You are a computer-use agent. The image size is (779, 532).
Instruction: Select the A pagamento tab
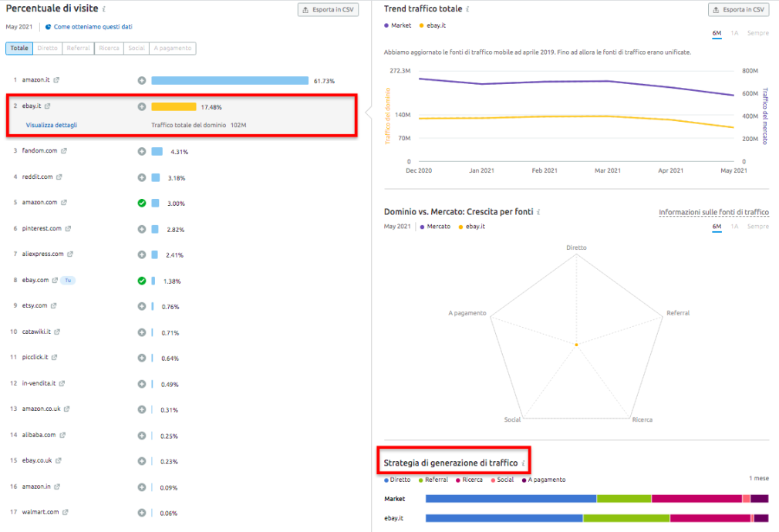173,48
